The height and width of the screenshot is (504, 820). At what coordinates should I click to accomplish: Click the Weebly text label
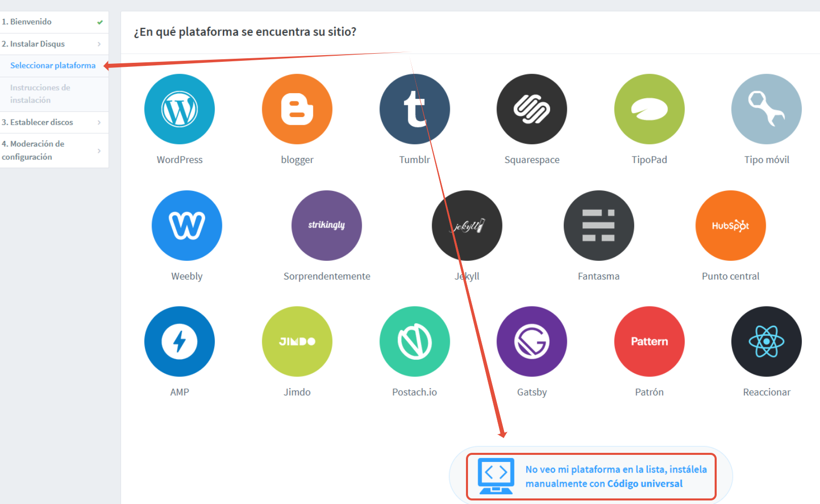[187, 277]
